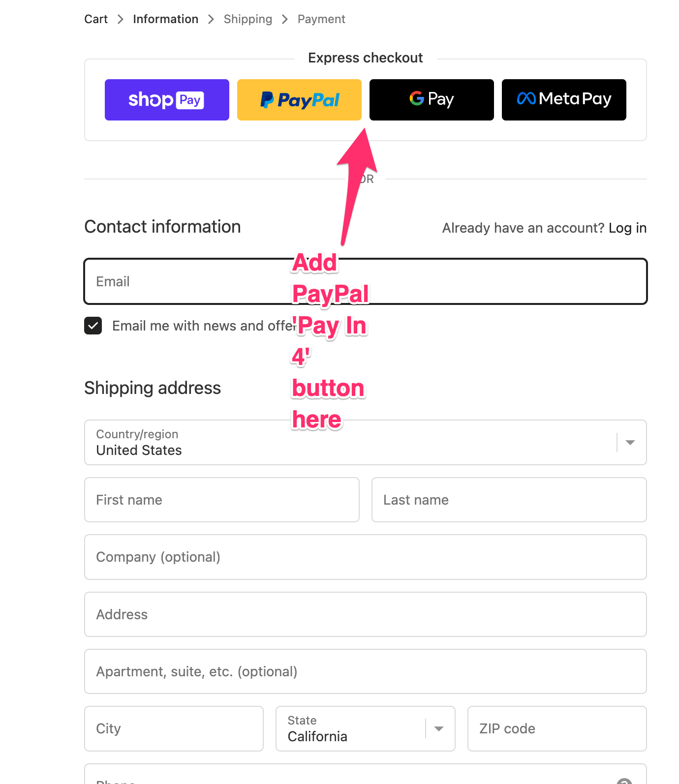Viewport: 679px width, 784px height.
Task: Select the Last name field
Action: [509, 500]
